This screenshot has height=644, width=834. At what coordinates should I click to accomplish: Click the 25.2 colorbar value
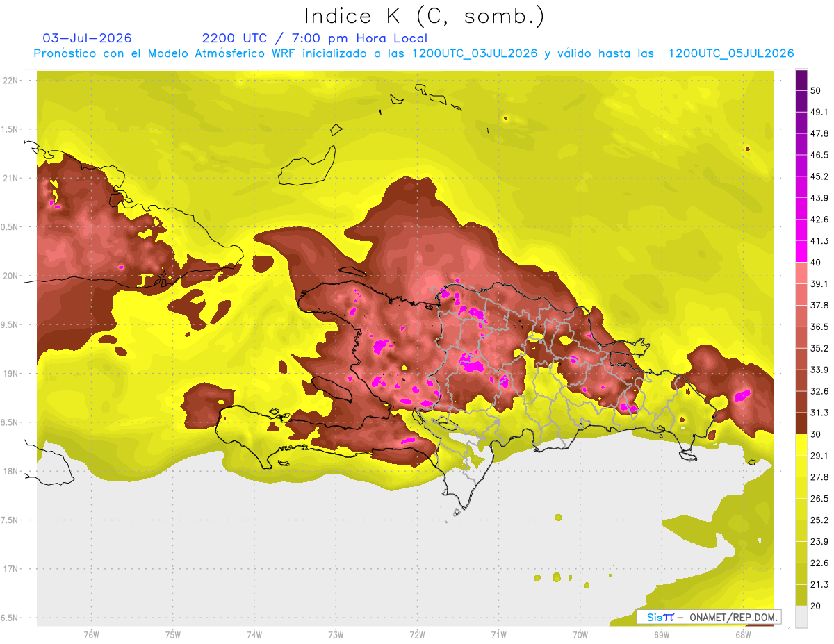[x=819, y=520]
